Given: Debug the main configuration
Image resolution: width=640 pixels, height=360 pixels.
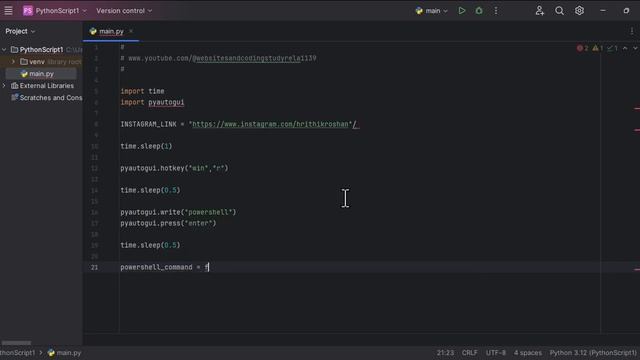Looking at the screenshot, I should 479,11.
